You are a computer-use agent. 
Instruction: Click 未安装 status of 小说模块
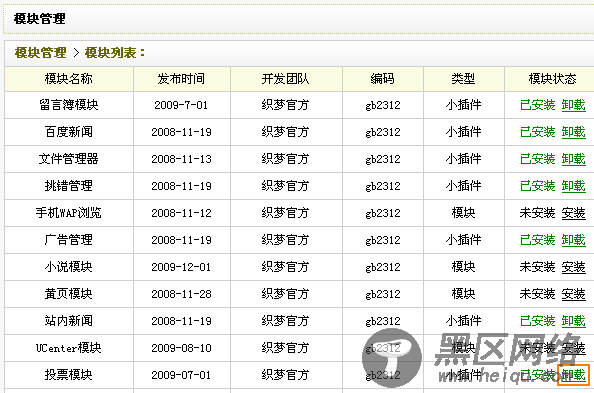click(537, 267)
